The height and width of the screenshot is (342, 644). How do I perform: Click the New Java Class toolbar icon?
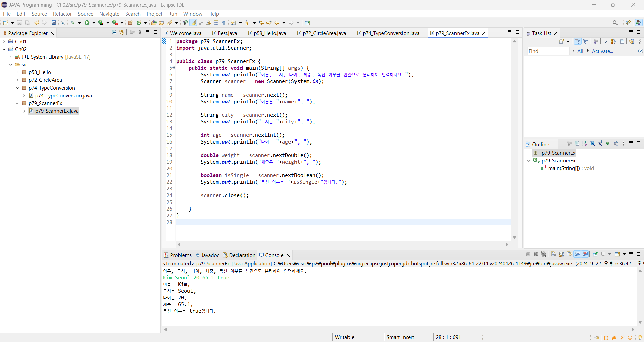[139, 23]
